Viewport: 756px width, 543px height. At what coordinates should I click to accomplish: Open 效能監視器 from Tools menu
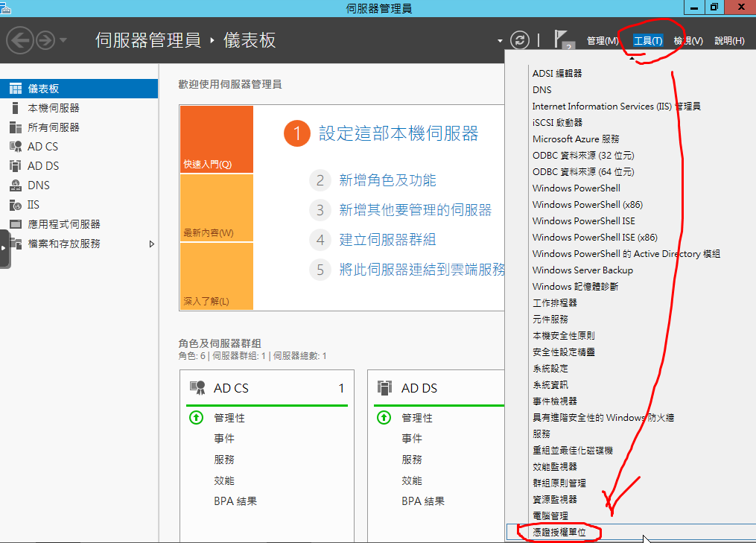554,467
